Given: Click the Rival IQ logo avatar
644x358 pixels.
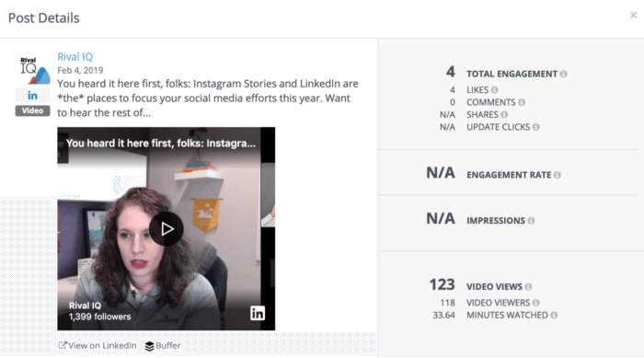Looking at the screenshot, I should click(35, 71).
